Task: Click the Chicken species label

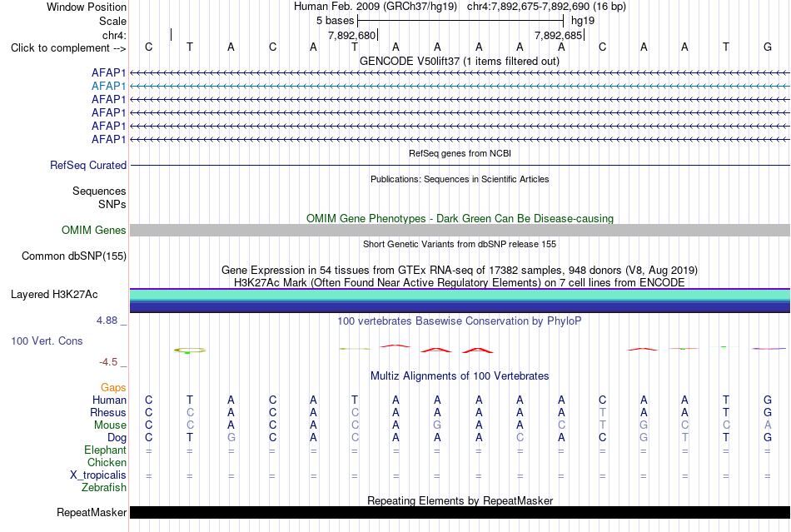Action: pyautogui.click(x=107, y=462)
